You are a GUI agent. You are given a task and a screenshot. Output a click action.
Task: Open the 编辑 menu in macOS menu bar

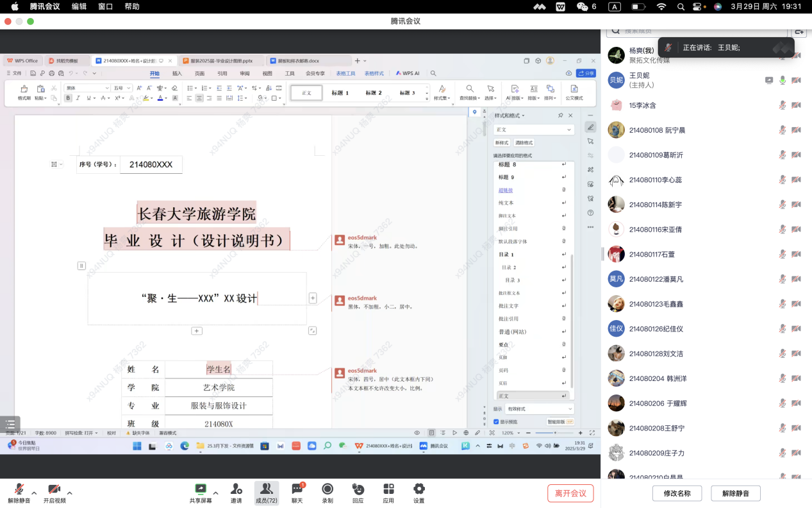pos(79,6)
